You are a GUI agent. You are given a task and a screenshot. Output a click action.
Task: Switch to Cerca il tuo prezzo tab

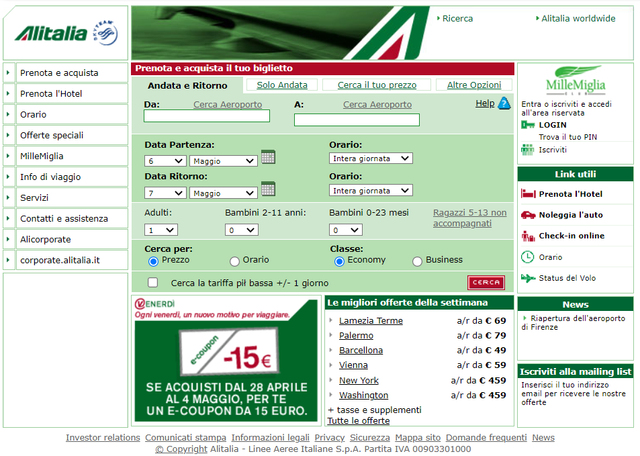(x=377, y=85)
